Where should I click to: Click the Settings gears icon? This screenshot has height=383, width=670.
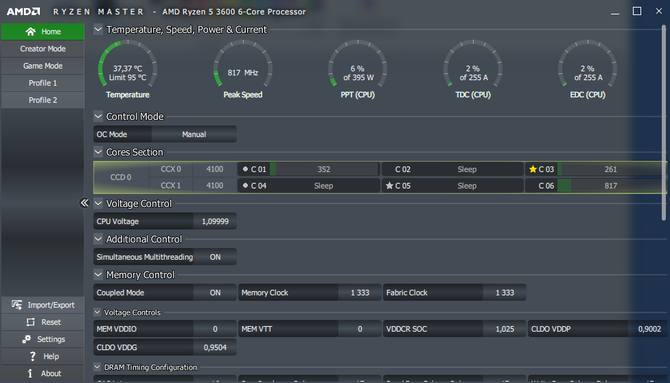26,339
